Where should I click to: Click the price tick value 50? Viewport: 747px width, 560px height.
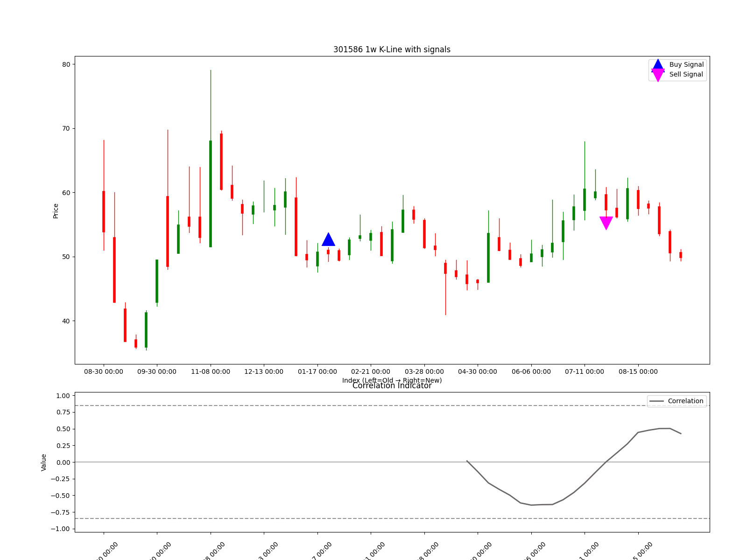66,257
